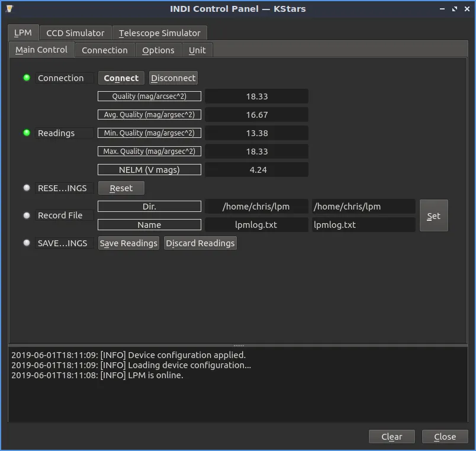
Task: Reset the readings with the Reset button
Action: coord(121,188)
